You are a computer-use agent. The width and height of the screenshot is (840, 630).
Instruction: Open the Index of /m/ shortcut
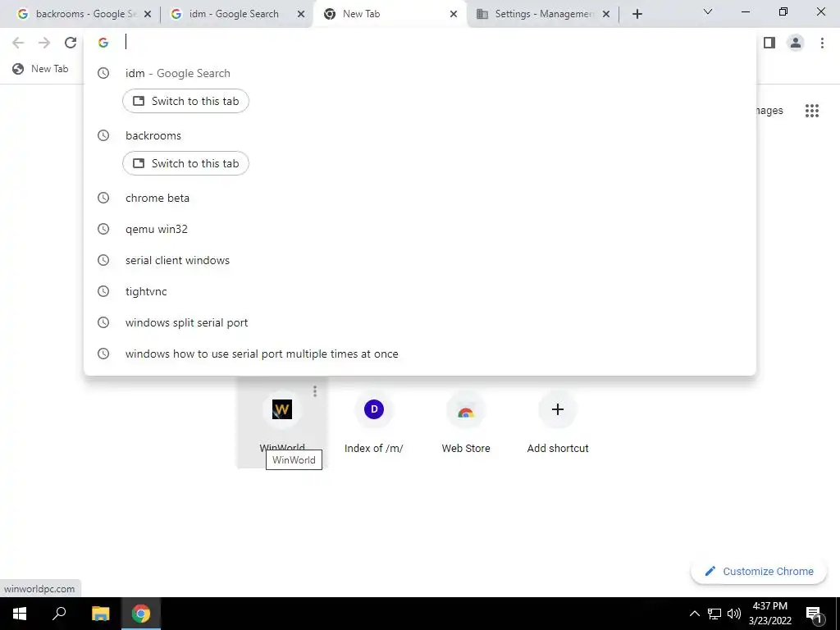click(x=374, y=422)
